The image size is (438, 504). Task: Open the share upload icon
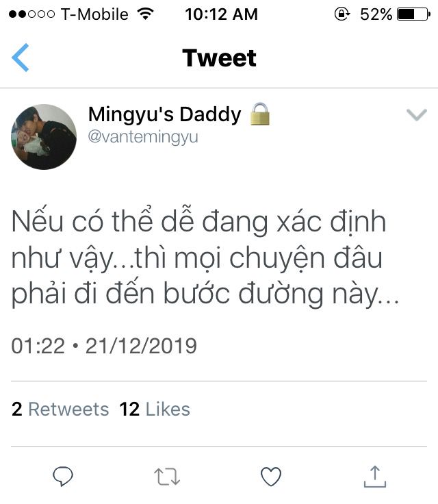[374, 476]
